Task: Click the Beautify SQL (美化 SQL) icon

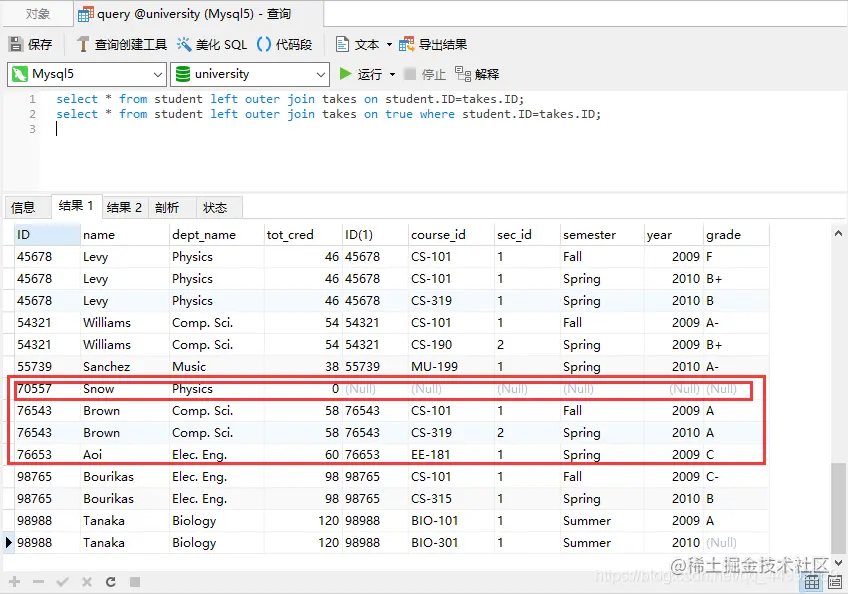Action: (184, 44)
